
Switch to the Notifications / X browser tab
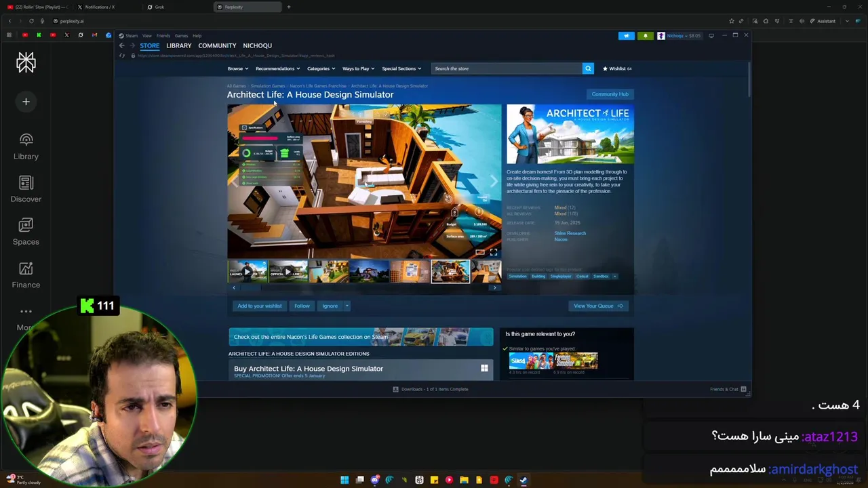click(x=106, y=7)
